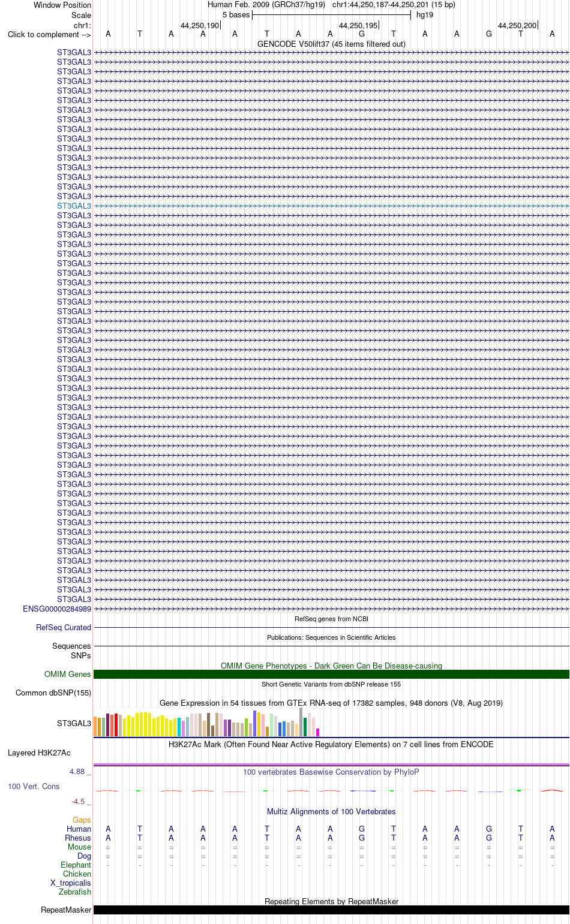Click the Rhesus alignment row label

[x=78, y=838]
